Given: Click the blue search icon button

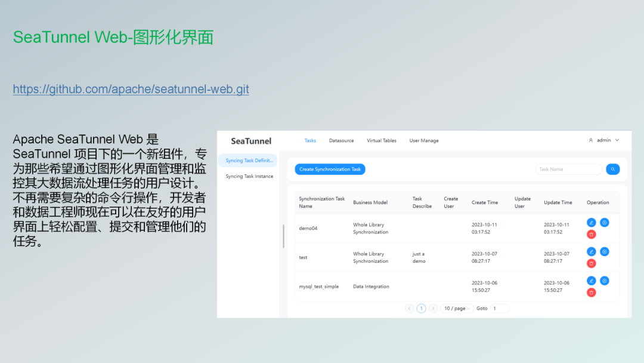Looking at the screenshot, I should click(613, 170).
